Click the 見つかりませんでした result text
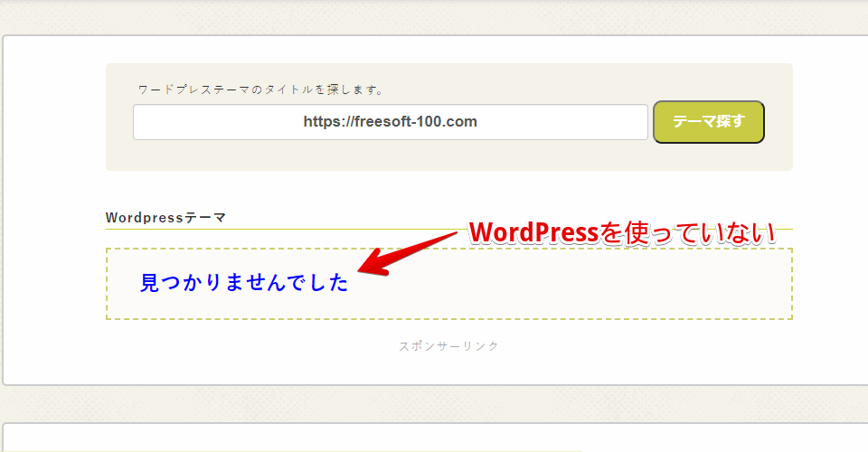This screenshot has width=868, height=452. point(244,283)
